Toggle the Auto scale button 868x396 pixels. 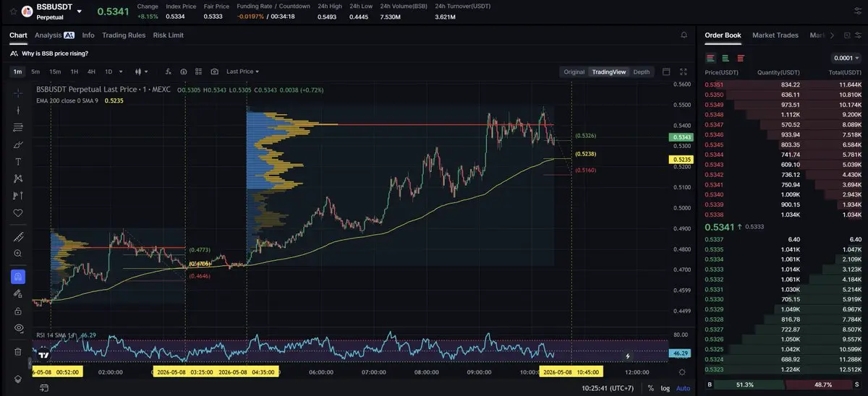683,388
